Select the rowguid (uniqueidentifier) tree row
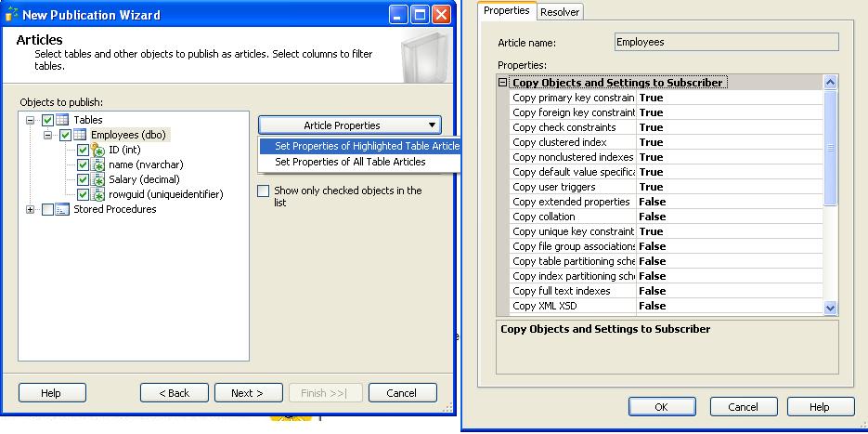This screenshot has width=868, height=434. click(x=165, y=194)
